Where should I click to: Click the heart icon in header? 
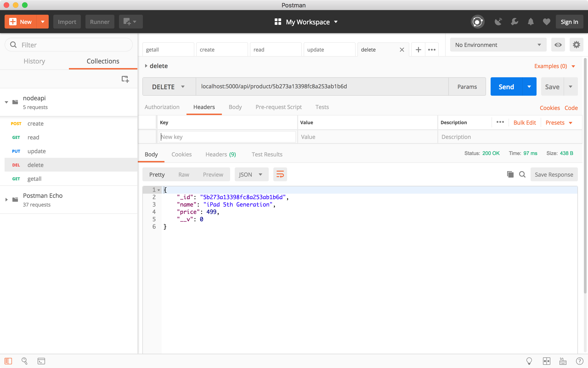coord(546,22)
